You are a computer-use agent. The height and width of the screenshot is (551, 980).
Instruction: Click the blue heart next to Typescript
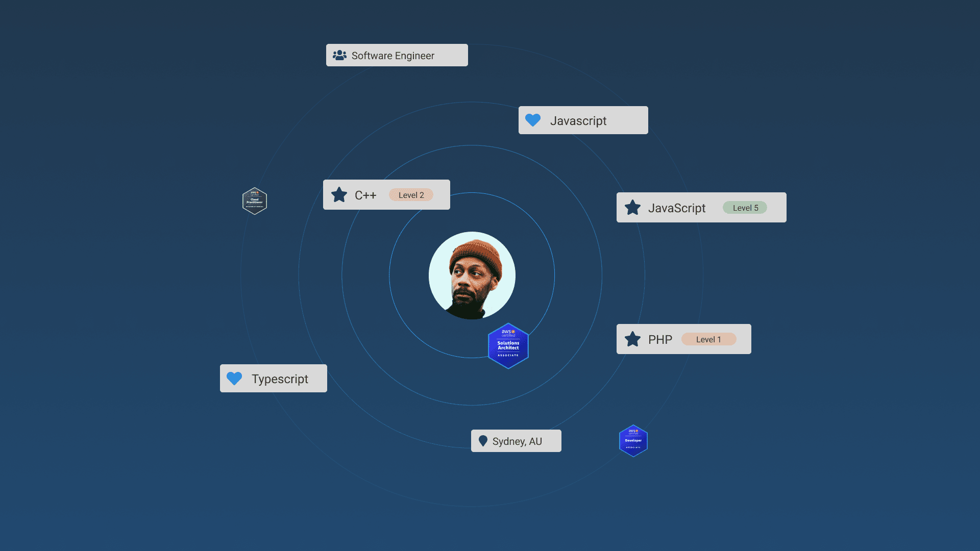(x=234, y=379)
